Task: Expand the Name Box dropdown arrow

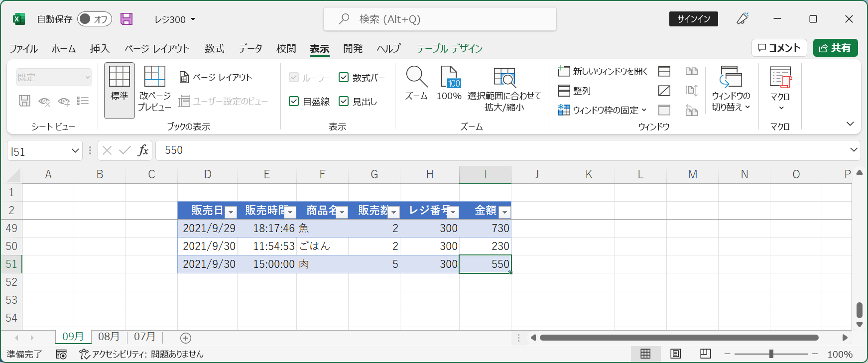Action: [x=75, y=150]
